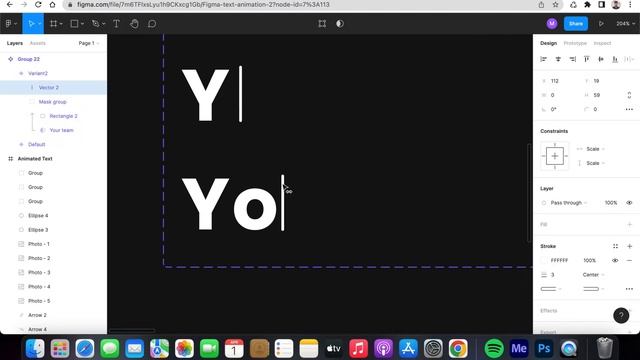Screen dimensions: 640x360
Task: Click the align bottom icon
Action: click(615, 59)
